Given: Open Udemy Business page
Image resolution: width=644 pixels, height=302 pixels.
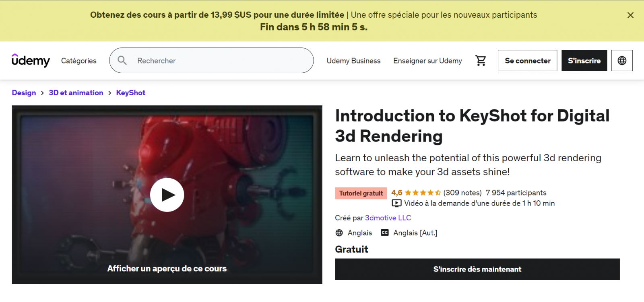Looking at the screenshot, I should click(x=353, y=61).
